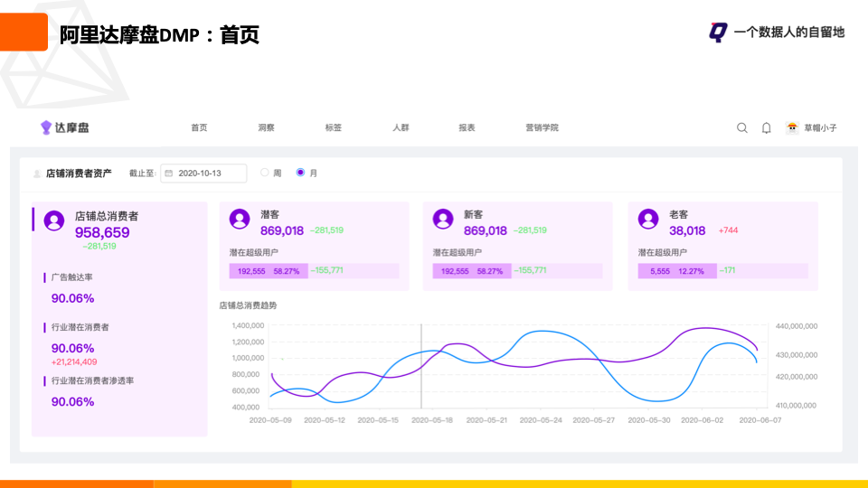Viewport: 868px width, 488px height.
Task: Click the 老客 38,018 value
Action: click(687, 230)
